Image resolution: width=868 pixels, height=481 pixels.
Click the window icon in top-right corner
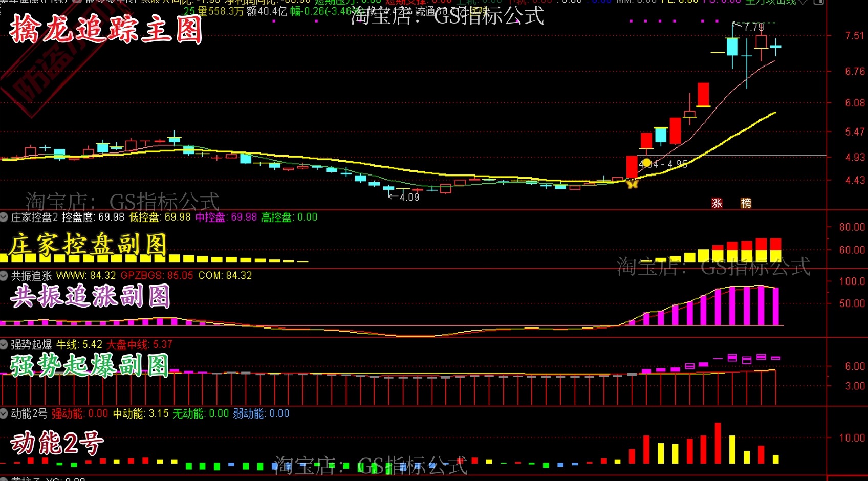[819, 2]
